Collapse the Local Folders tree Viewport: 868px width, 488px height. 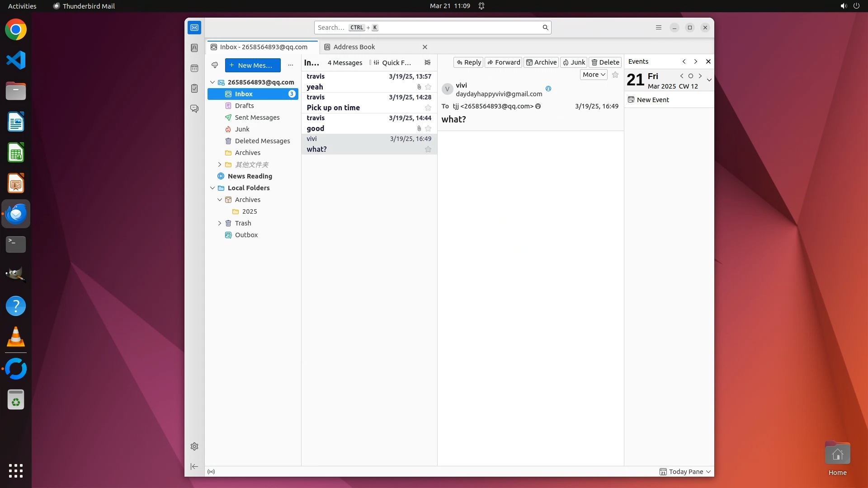212,188
